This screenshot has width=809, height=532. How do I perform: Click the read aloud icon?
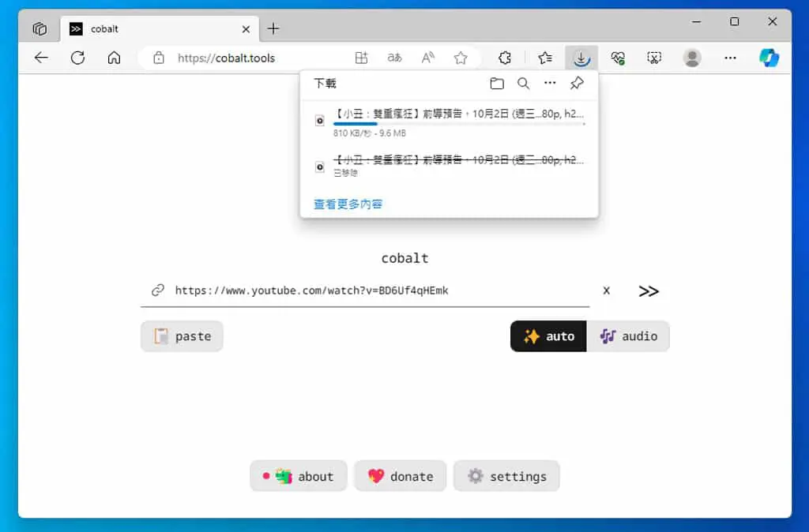coord(427,58)
